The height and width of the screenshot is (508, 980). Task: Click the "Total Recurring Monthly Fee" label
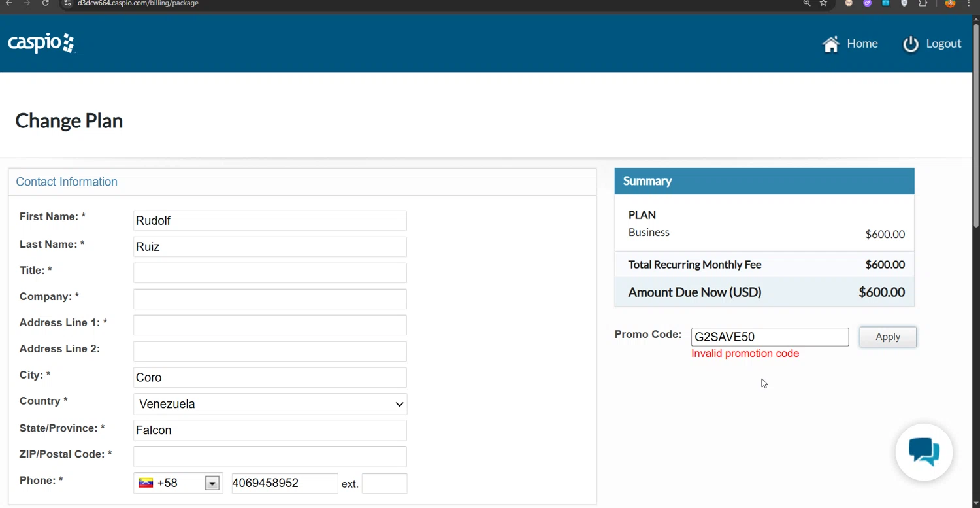click(694, 265)
